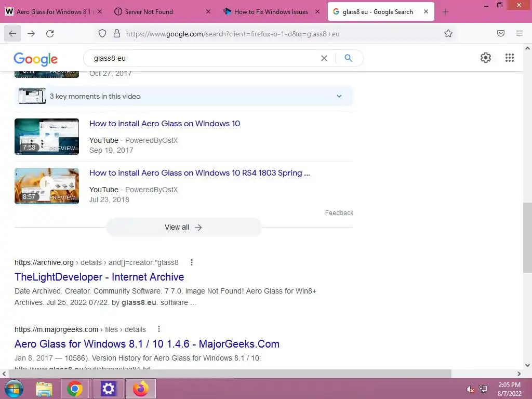Close the Server Not Found tab
The height and width of the screenshot is (399, 532).
[208, 11]
